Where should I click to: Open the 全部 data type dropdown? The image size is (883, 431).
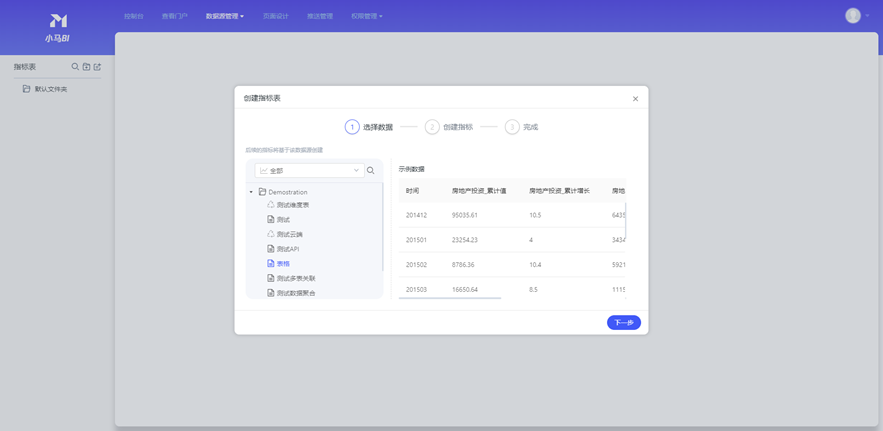pyautogui.click(x=309, y=171)
